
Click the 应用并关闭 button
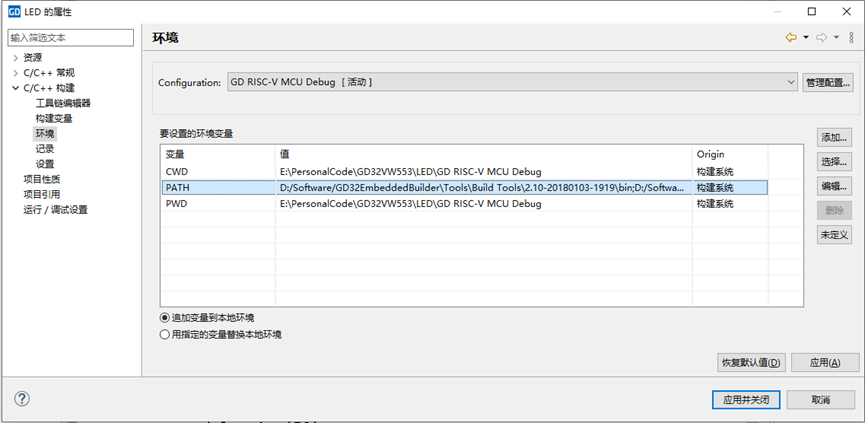745,399
